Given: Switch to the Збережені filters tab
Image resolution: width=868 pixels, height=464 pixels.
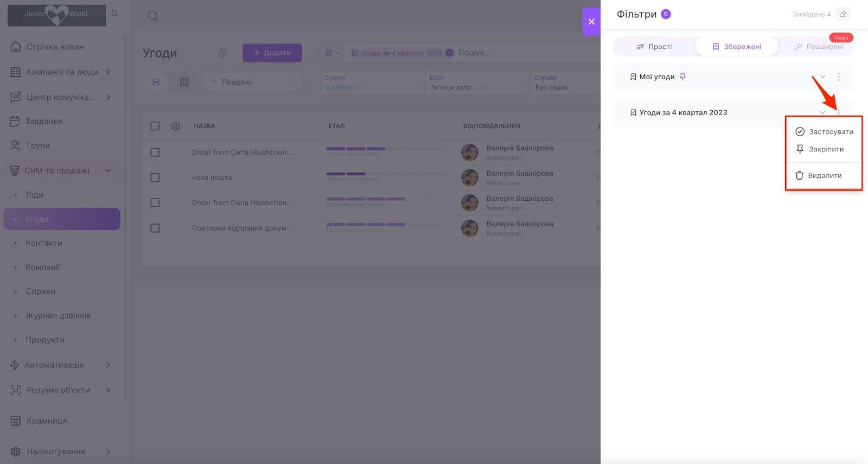Looking at the screenshot, I should click(737, 47).
